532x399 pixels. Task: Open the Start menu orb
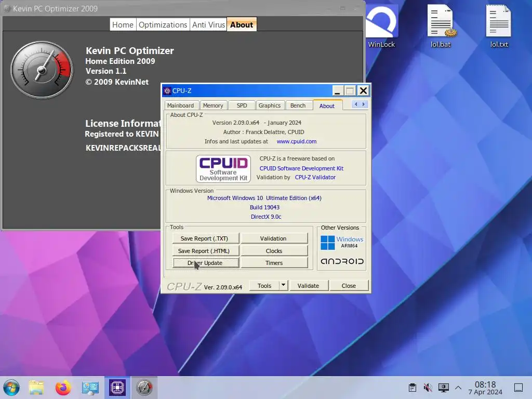click(11, 388)
